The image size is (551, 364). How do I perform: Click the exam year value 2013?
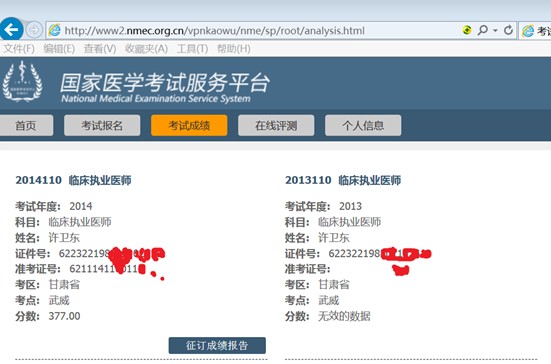pos(350,206)
